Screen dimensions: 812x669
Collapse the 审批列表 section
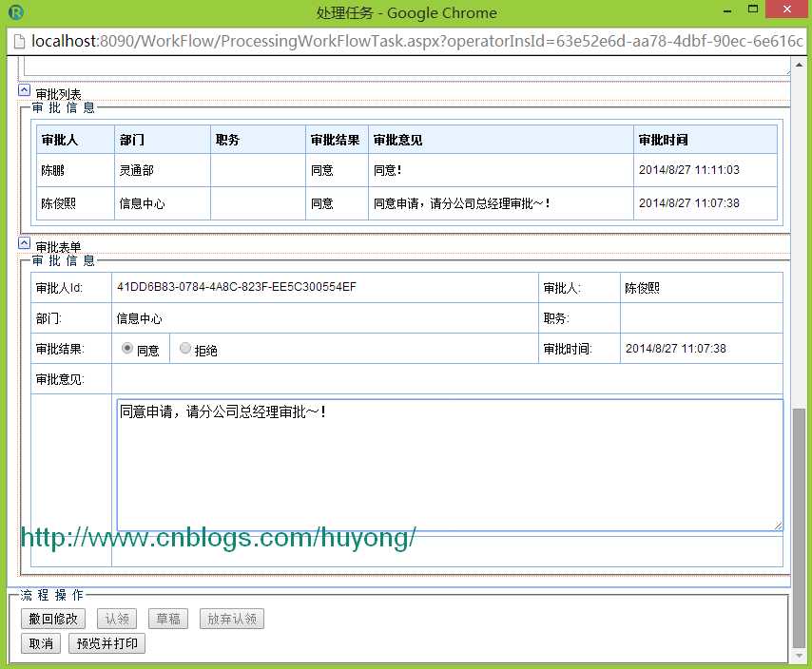[24, 90]
